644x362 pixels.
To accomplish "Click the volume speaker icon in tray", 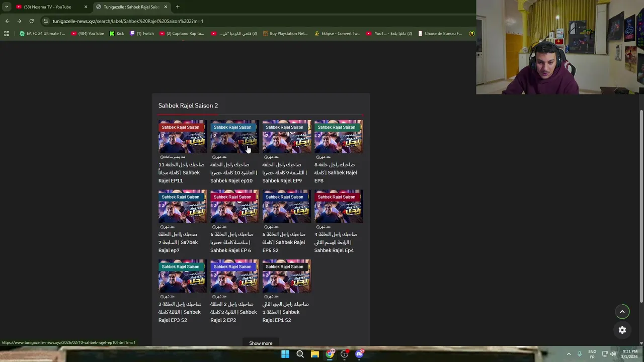I will pyautogui.click(x=613, y=354).
